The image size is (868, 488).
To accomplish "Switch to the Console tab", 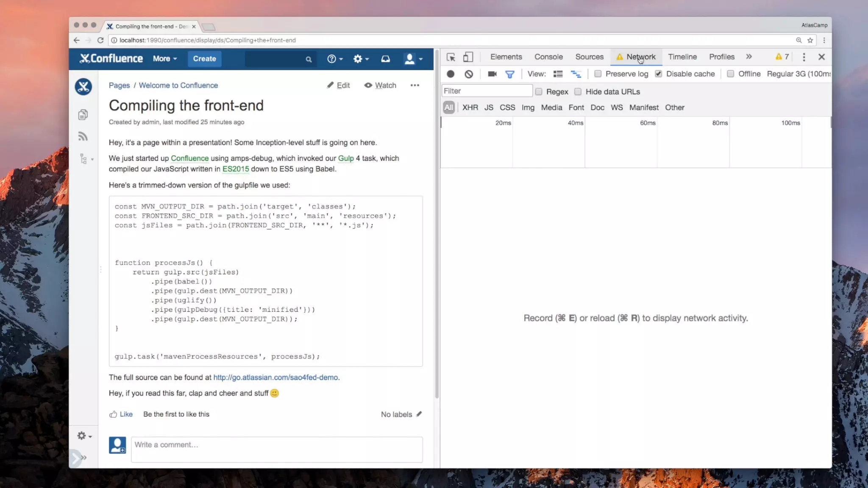I will (548, 57).
